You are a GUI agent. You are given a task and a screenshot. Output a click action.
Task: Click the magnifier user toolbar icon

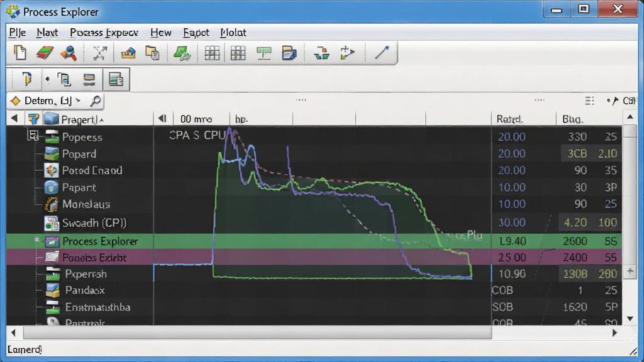click(x=69, y=53)
